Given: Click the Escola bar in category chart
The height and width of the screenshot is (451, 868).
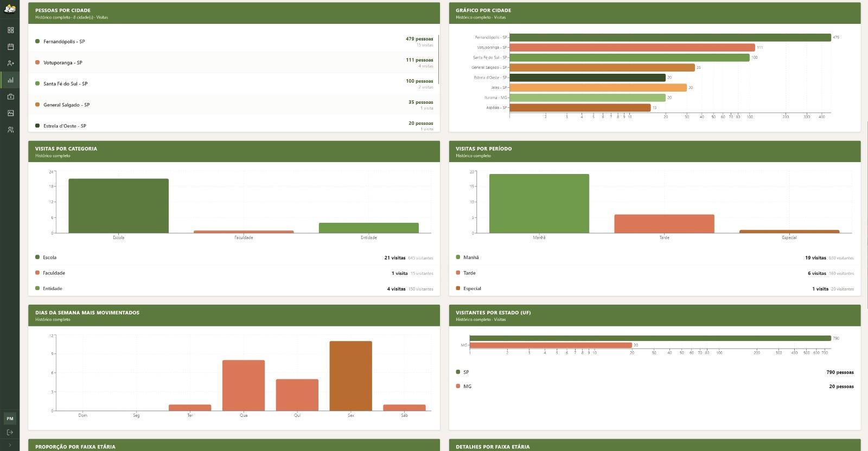Looking at the screenshot, I should point(118,206).
